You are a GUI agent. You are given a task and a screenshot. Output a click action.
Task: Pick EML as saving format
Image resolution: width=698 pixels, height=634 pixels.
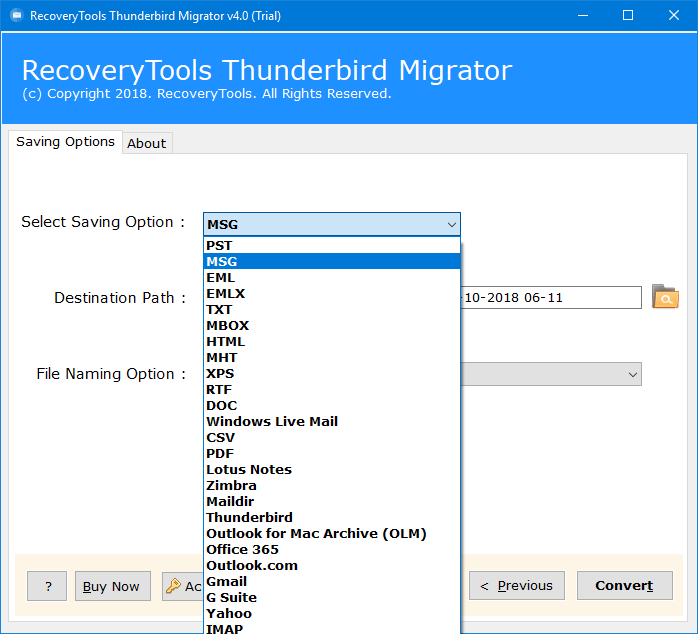(332, 277)
